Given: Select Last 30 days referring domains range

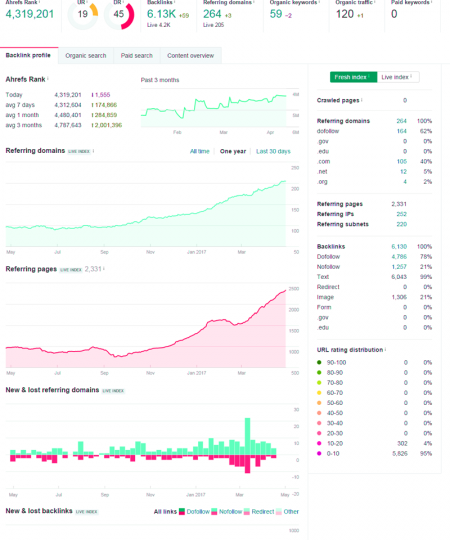Looking at the screenshot, I should click(273, 151).
